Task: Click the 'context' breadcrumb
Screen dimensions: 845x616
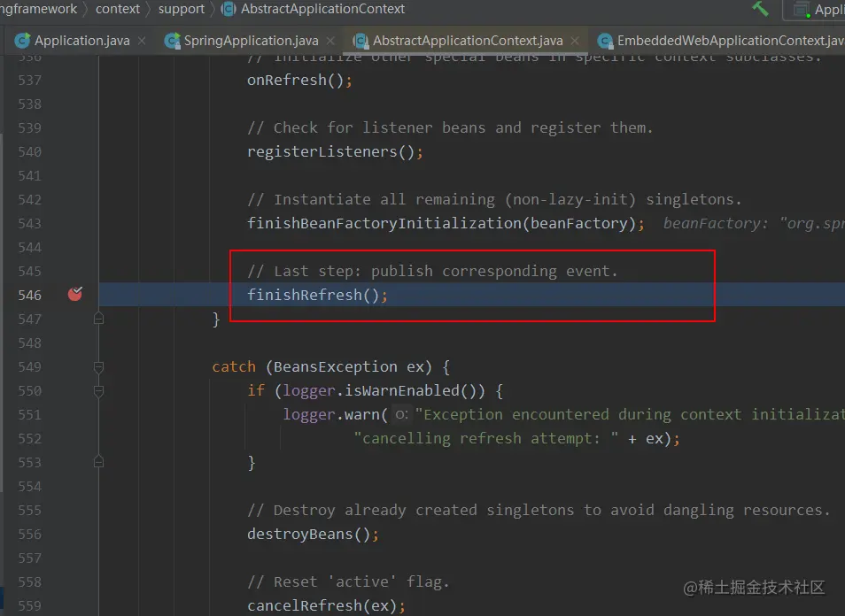Action: tap(118, 9)
